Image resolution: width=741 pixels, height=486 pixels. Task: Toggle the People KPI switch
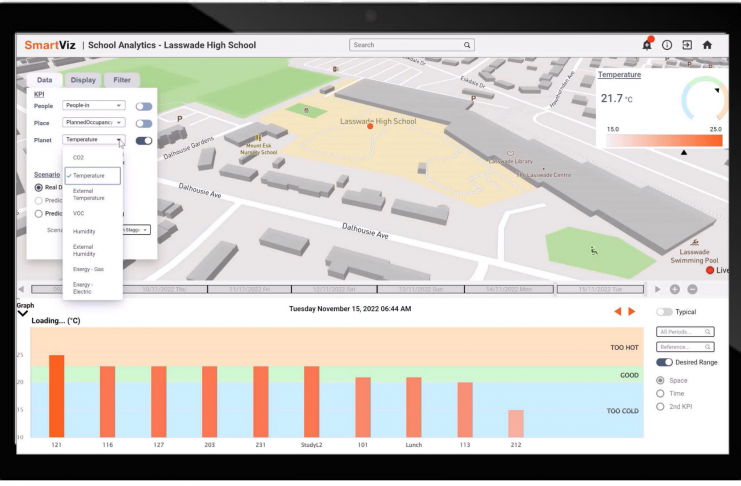click(x=144, y=105)
